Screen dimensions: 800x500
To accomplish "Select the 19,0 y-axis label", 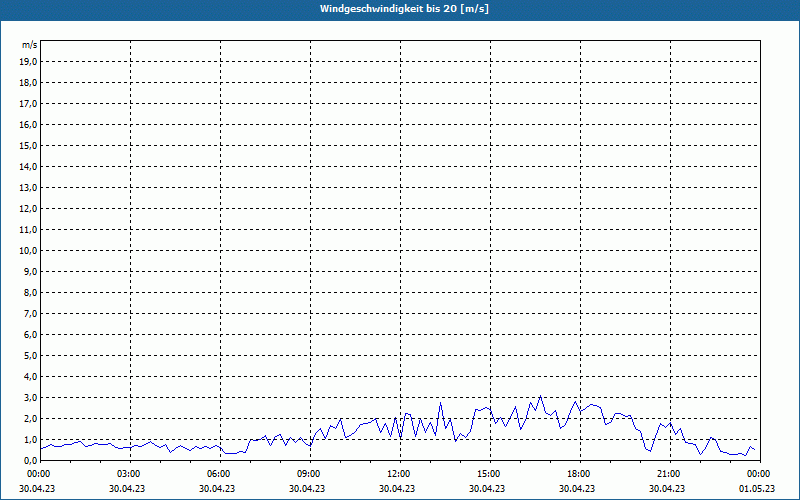I will point(28,62).
